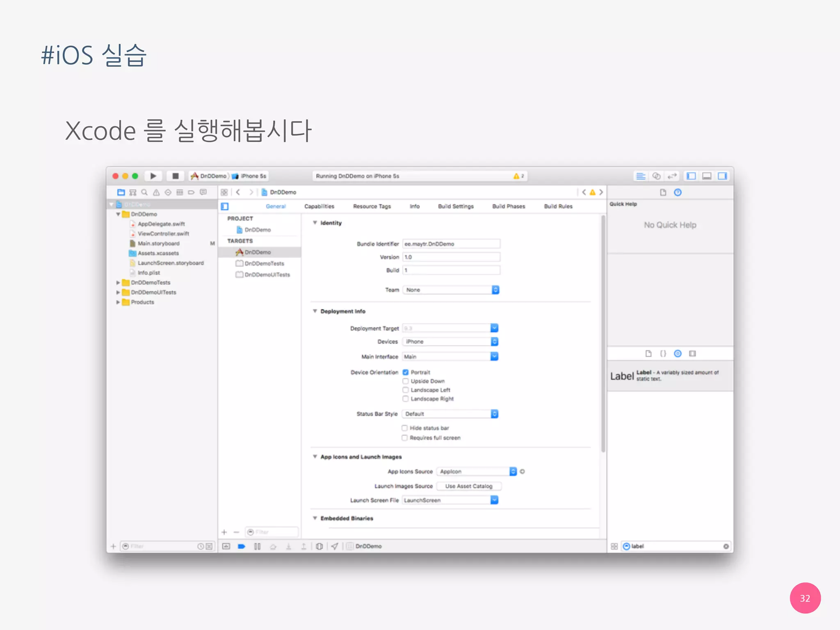Switch to the Build Phases tab
Screen dimensions: 840x630
(509, 206)
